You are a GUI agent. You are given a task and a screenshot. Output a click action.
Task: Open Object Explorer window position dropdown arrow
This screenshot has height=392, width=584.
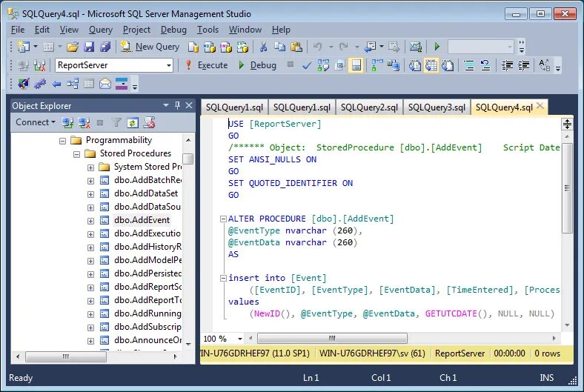point(166,106)
